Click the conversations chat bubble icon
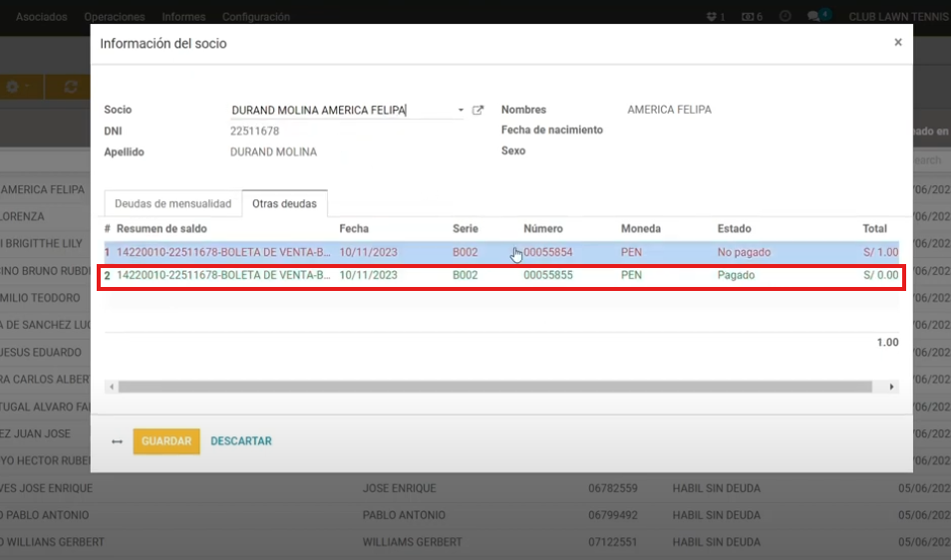This screenshot has height=560, width=951. [x=814, y=17]
